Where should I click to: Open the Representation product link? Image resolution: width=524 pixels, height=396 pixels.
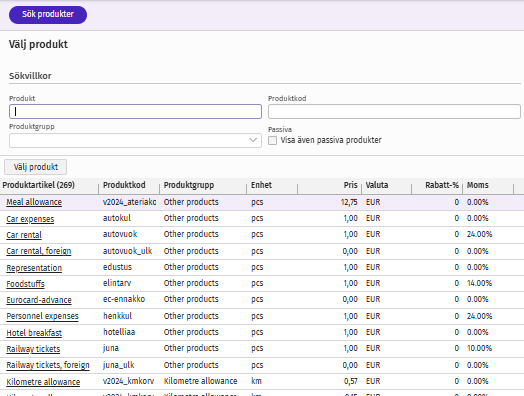[x=34, y=268]
